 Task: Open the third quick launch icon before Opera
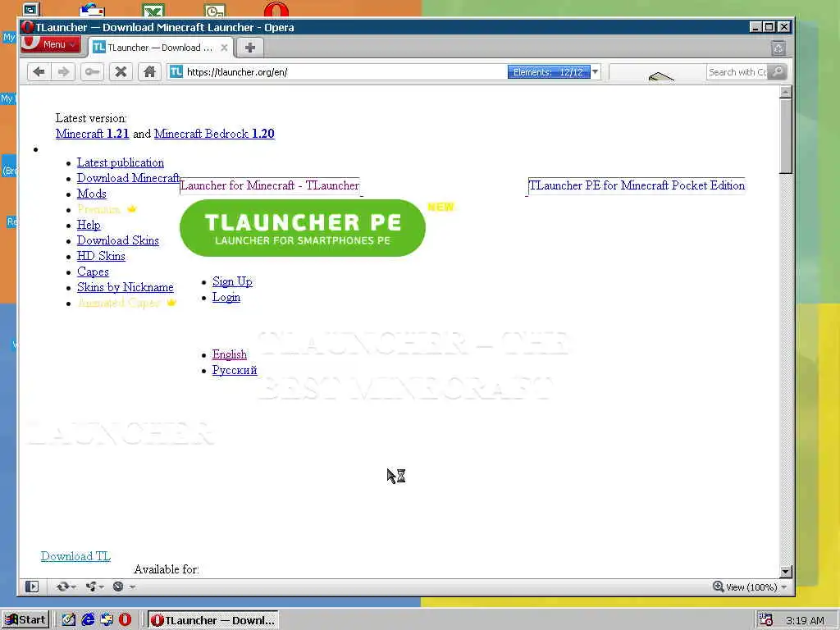(x=107, y=620)
